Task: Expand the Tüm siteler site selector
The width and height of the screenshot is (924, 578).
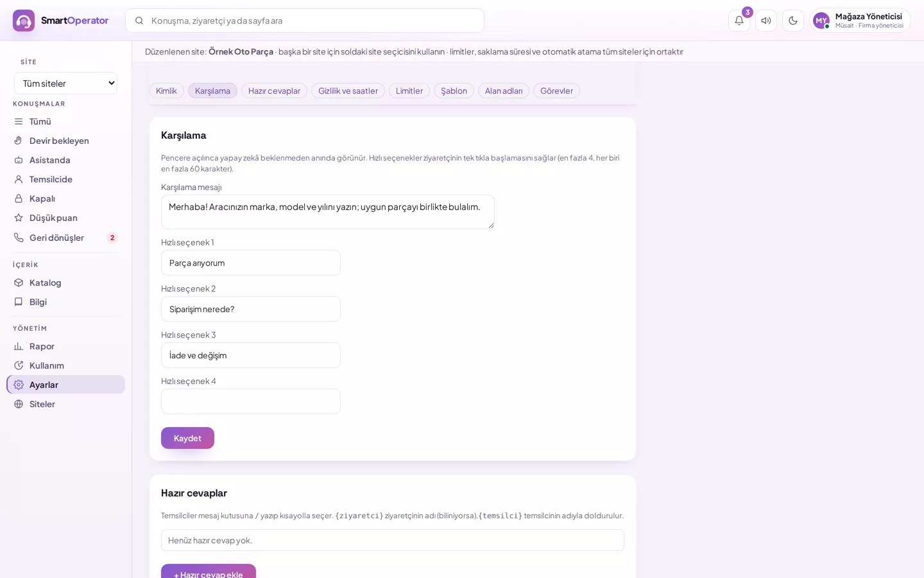Action: click(x=66, y=83)
